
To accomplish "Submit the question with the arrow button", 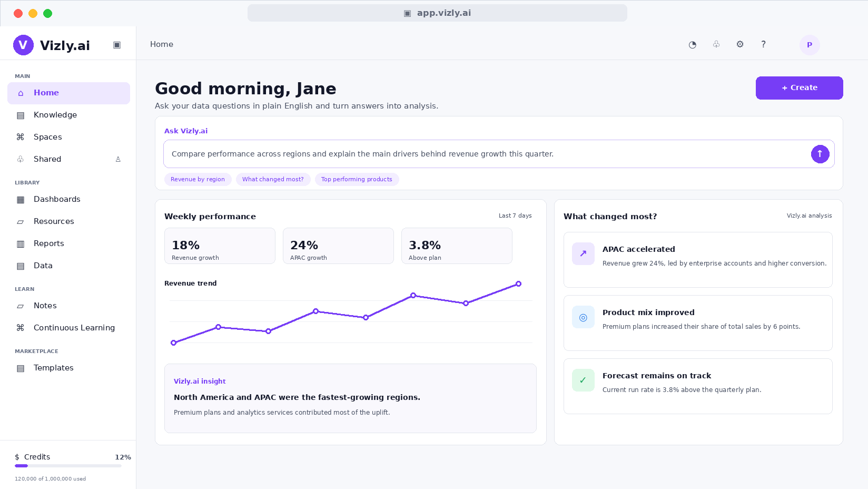I will coord(820,154).
